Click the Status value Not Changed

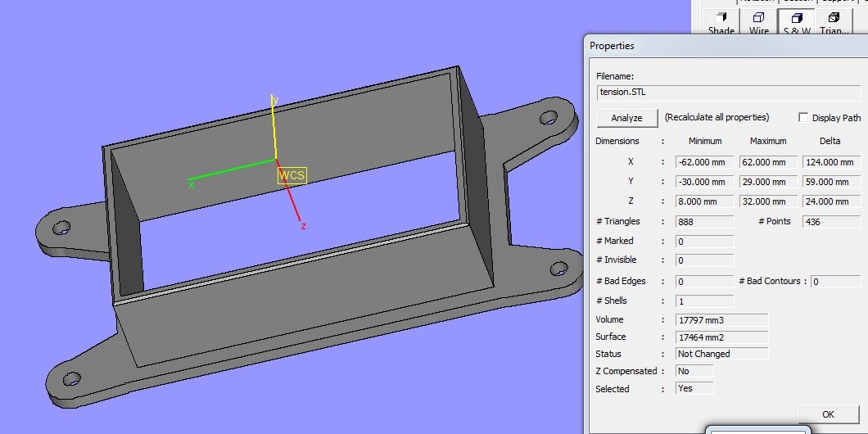(722, 354)
